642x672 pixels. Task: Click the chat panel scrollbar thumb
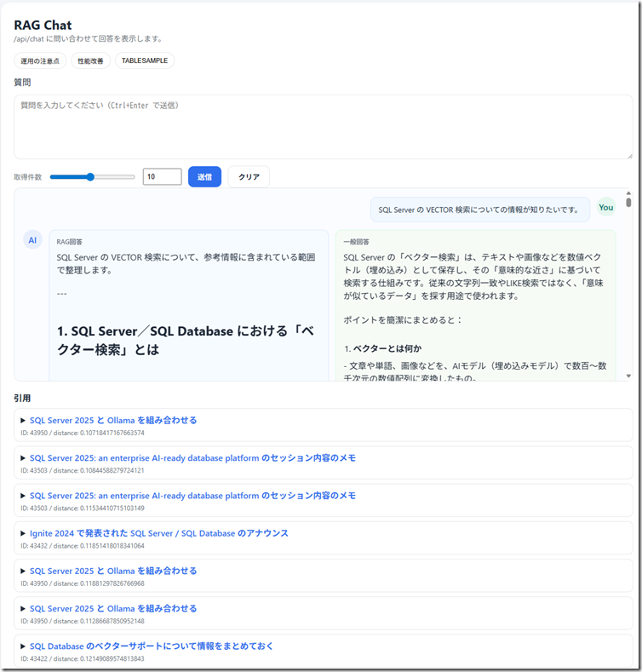click(628, 203)
